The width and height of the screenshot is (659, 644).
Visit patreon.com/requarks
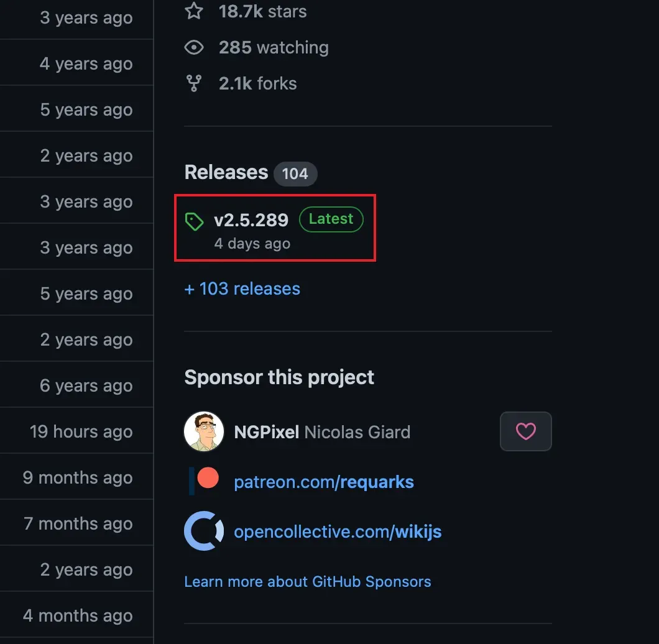[324, 482]
